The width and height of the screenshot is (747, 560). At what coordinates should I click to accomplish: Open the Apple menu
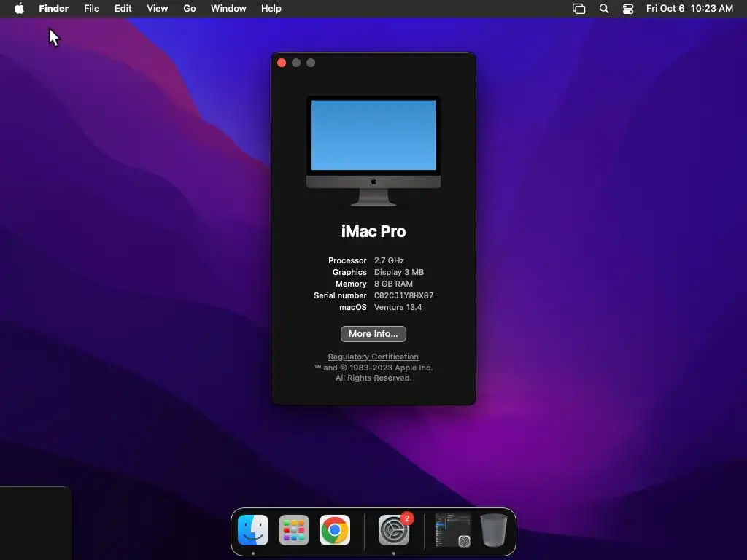point(19,9)
